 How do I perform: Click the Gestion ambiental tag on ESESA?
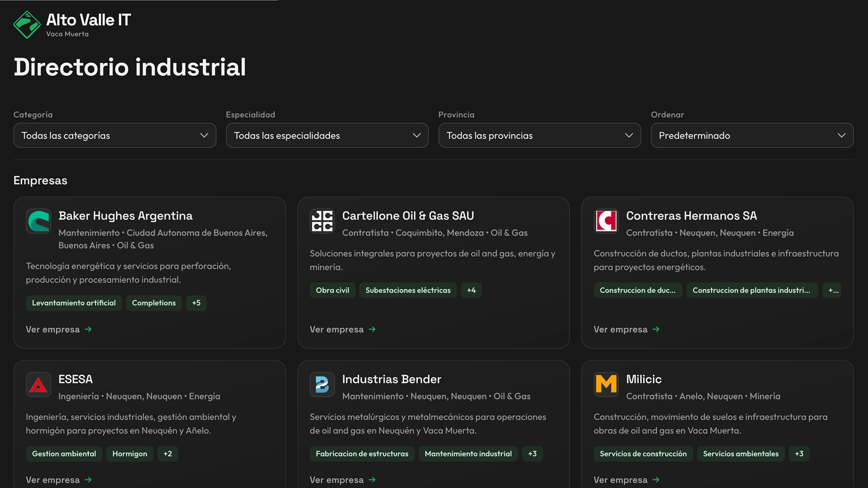pyautogui.click(x=64, y=454)
